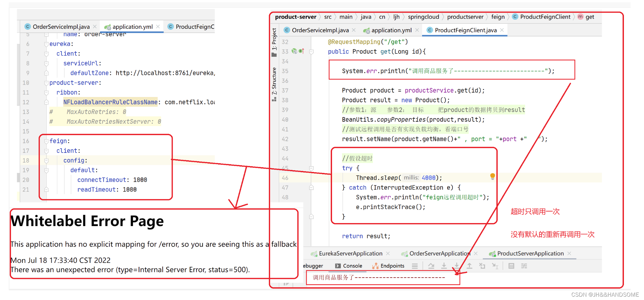The image size is (644, 300).
Task: Click the Show Execution Point debugger icon
Action: [415, 266]
